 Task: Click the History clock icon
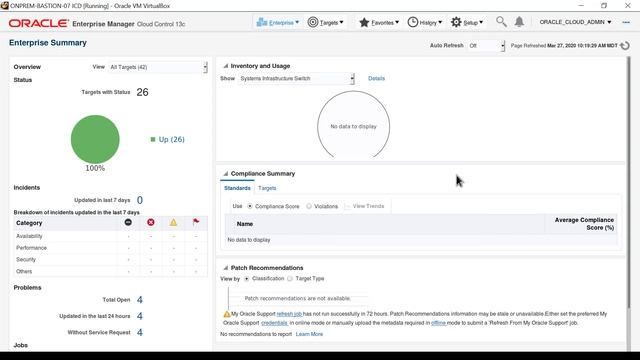pyautogui.click(x=413, y=22)
